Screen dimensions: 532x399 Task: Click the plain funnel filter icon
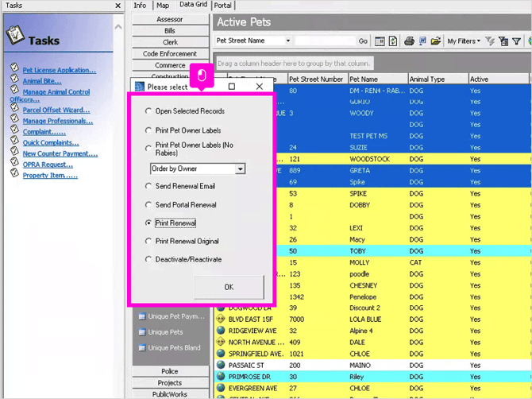coord(516,41)
